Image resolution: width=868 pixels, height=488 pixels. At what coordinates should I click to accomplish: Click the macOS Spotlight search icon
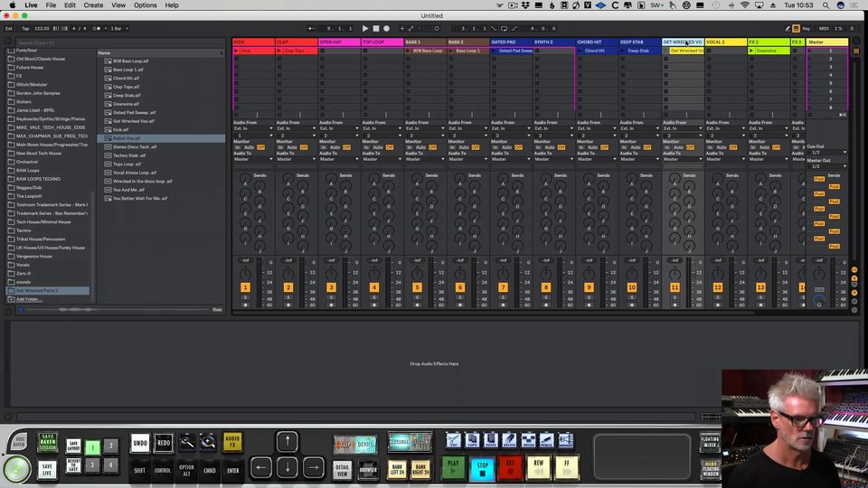pyautogui.click(x=826, y=5)
